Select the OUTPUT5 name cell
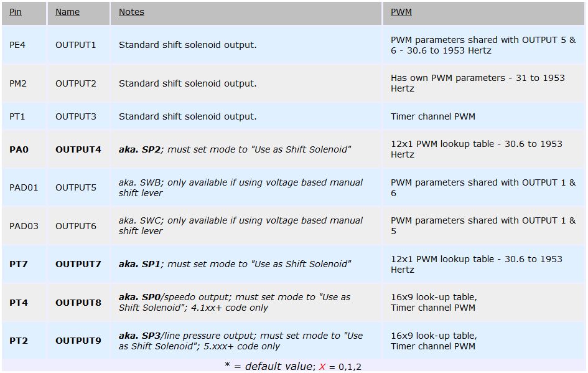 76,187
